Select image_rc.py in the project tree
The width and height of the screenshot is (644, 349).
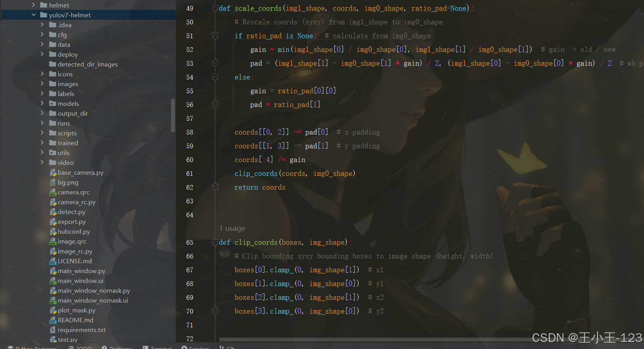(75, 251)
